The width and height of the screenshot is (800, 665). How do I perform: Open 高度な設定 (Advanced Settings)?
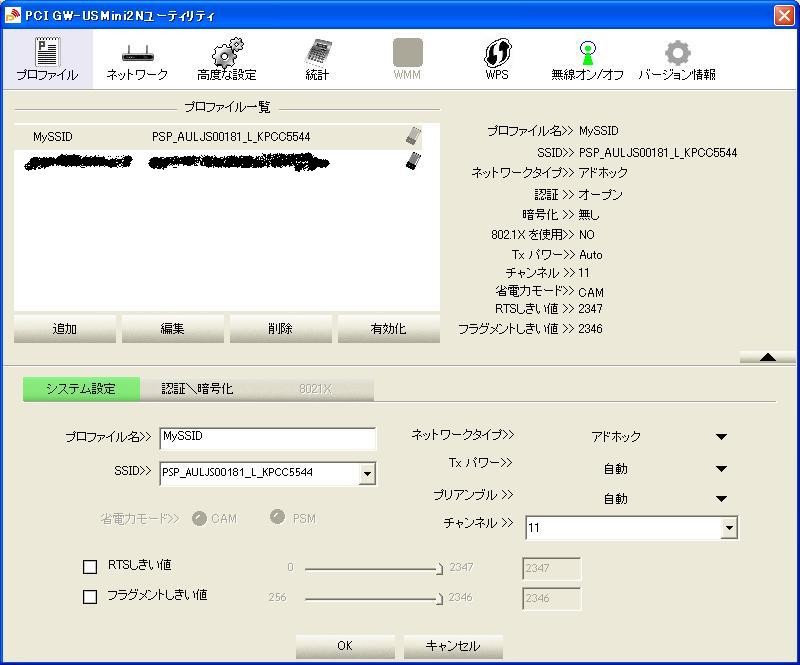(x=228, y=57)
